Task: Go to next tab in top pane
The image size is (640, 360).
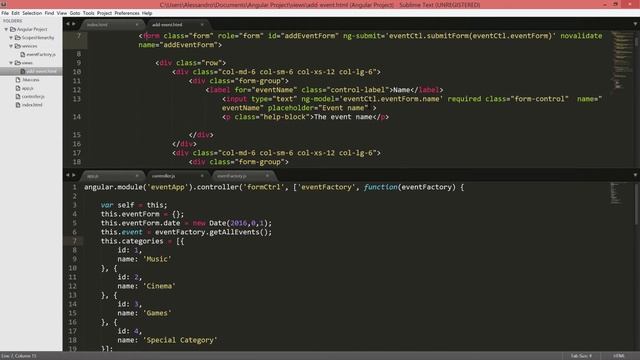Action: (74, 24)
